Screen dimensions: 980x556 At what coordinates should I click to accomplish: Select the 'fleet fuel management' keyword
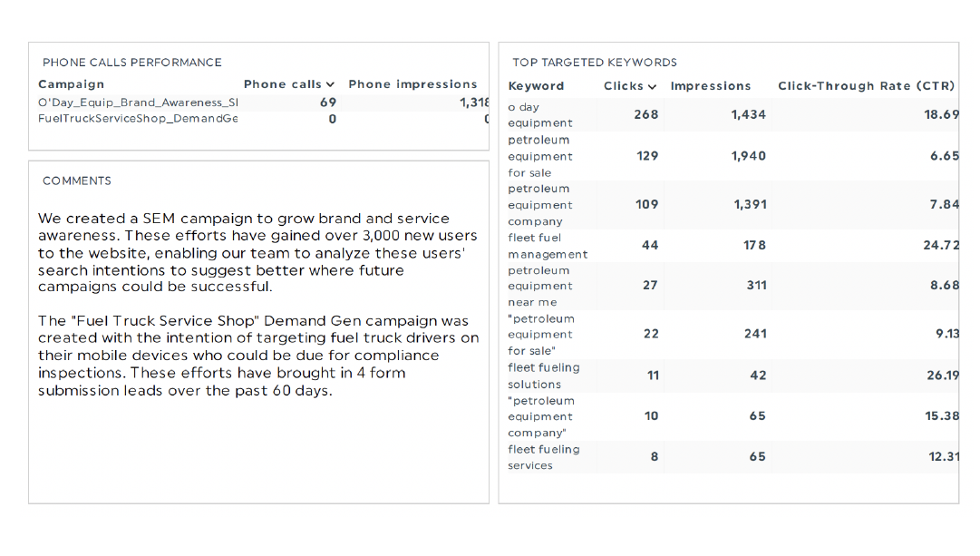click(x=548, y=246)
